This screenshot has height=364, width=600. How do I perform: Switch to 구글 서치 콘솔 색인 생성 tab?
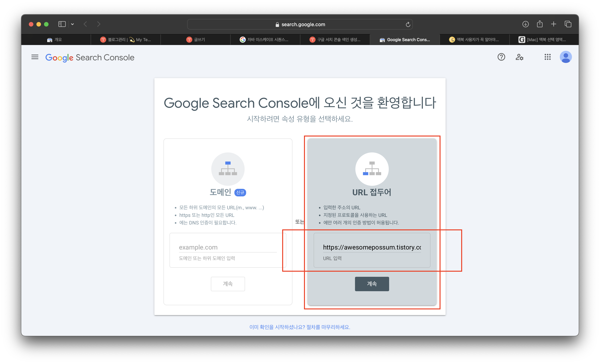click(335, 39)
